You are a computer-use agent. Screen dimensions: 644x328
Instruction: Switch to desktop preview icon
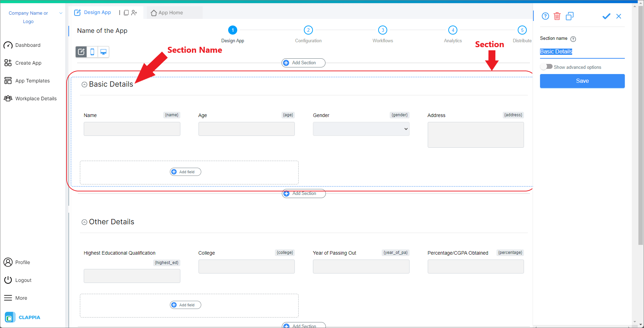point(103,52)
